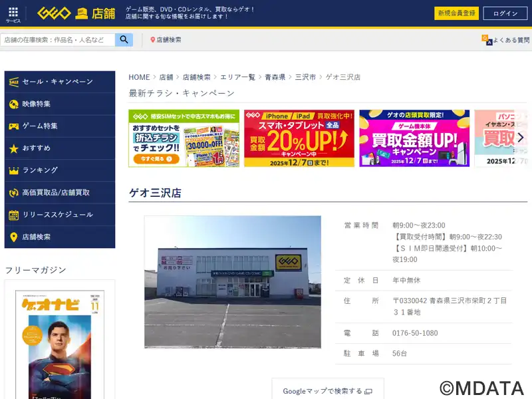Open the ゲーム機本体 買取金額UP banner
The height and width of the screenshot is (399, 532).
point(414,138)
